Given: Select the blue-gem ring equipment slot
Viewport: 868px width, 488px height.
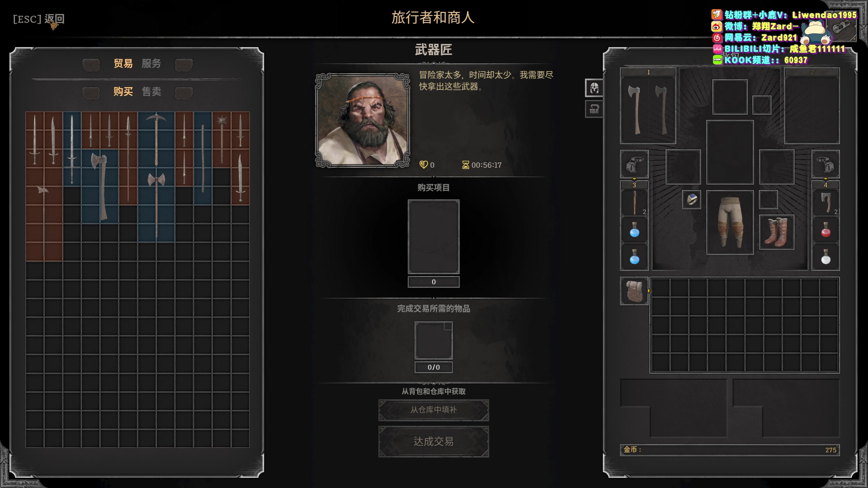Looking at the screenshot, I should click(691, 199).
